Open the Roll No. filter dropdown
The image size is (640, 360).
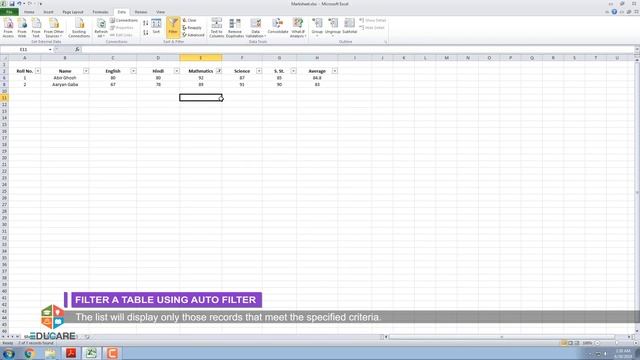(x=38, y=71)
